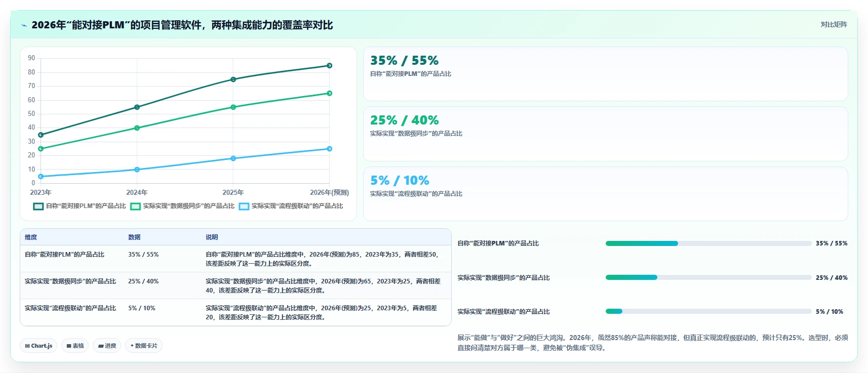Select the 数据卡片 tag chip
This screenshot has width=868, height=373.
point(144,346)
